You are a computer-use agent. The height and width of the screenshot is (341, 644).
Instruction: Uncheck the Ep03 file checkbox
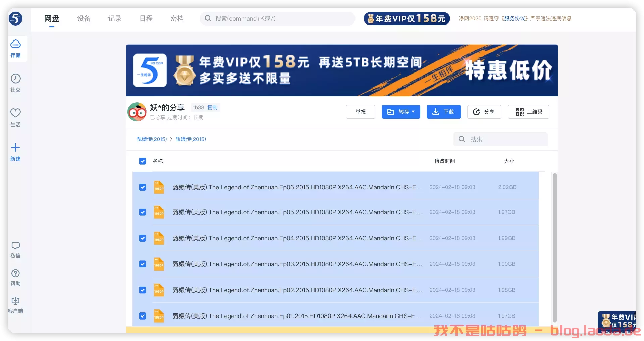pos(143,264)
